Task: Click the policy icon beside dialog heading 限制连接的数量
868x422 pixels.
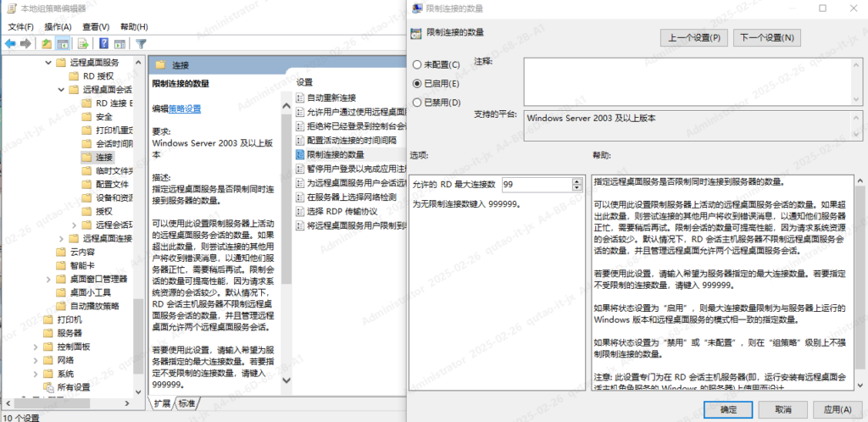Action: click(x=416, y=33)
